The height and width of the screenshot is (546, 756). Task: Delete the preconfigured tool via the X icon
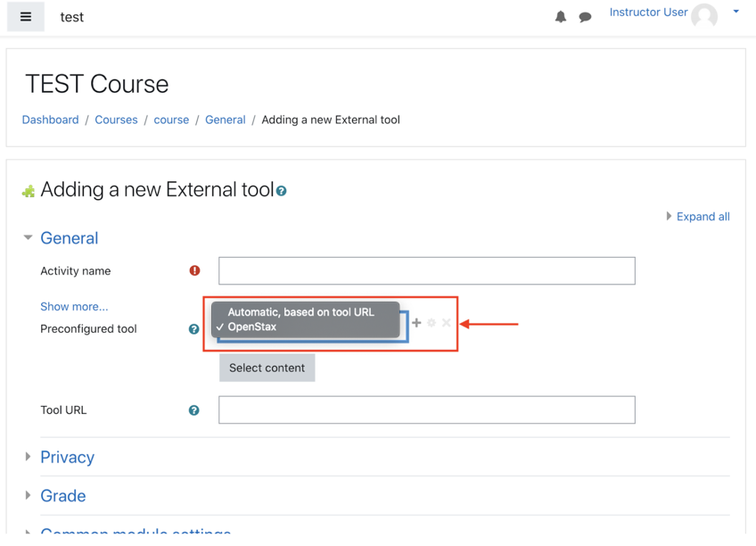[x=446, y=323]
